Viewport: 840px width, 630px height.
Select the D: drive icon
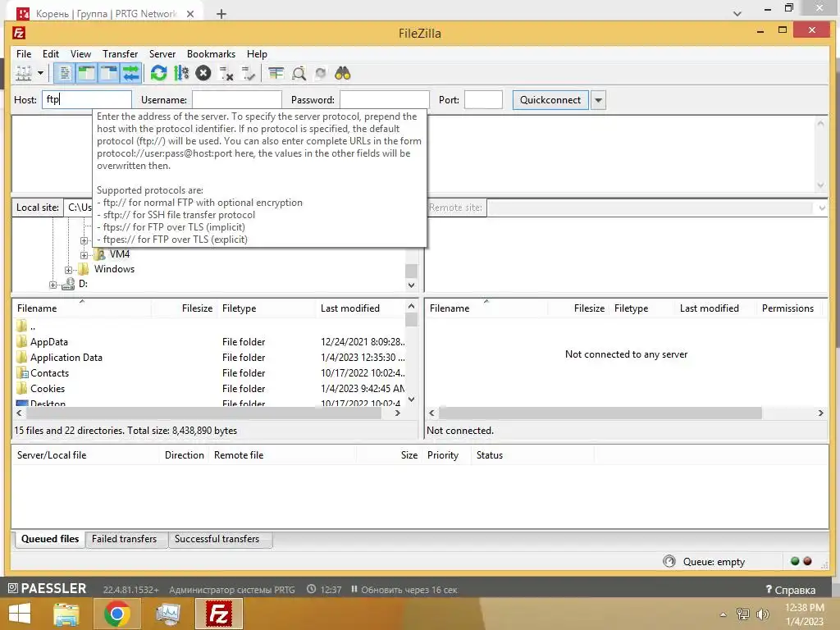click(68, 284)
